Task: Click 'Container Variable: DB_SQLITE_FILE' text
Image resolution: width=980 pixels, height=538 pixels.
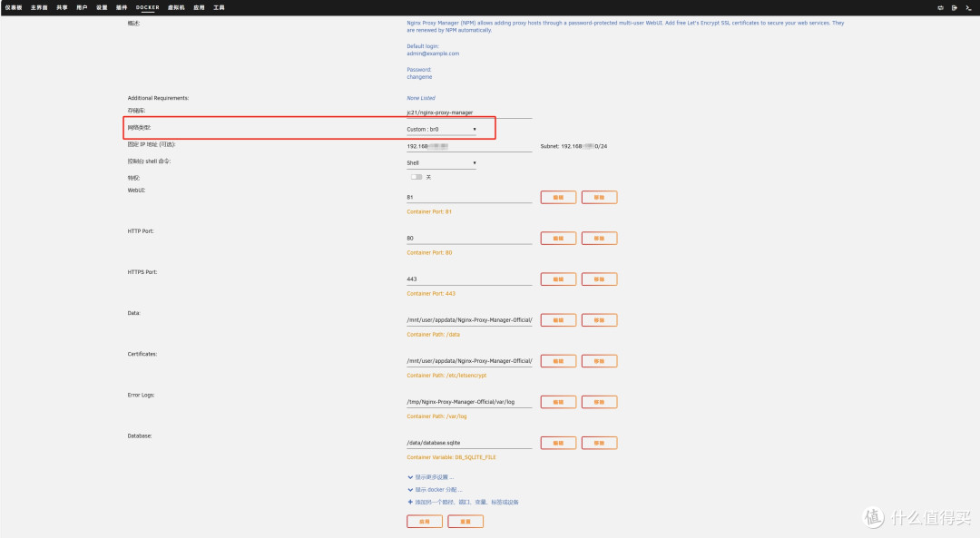Action: point(451,457)
